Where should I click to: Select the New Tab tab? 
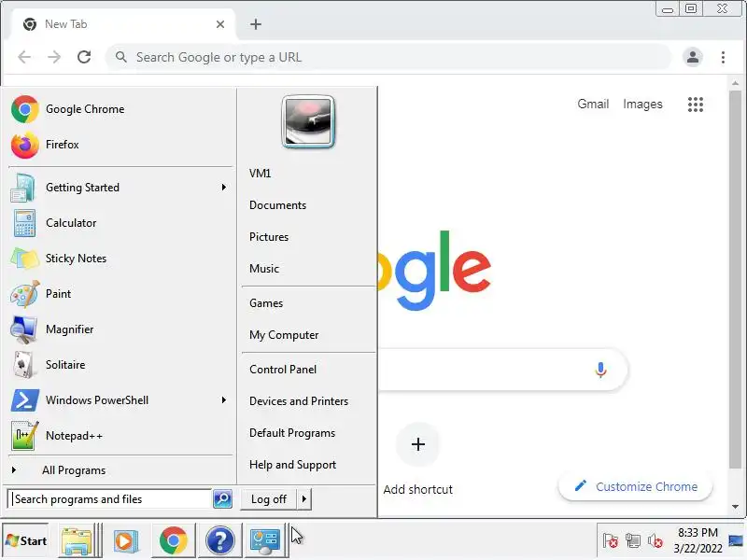point(123,24)
